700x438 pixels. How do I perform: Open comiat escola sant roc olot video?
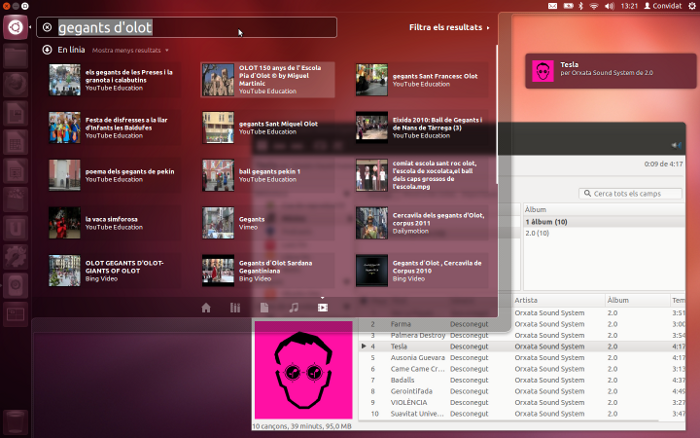421,175
